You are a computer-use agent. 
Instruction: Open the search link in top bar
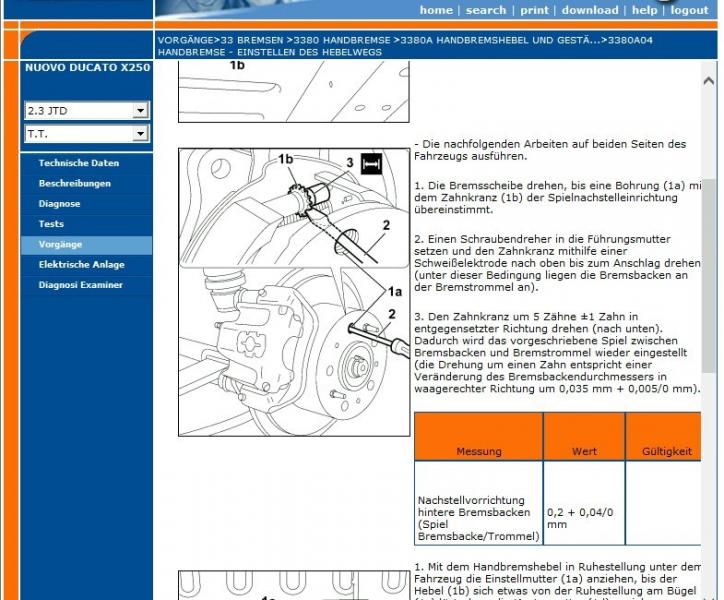486,10
